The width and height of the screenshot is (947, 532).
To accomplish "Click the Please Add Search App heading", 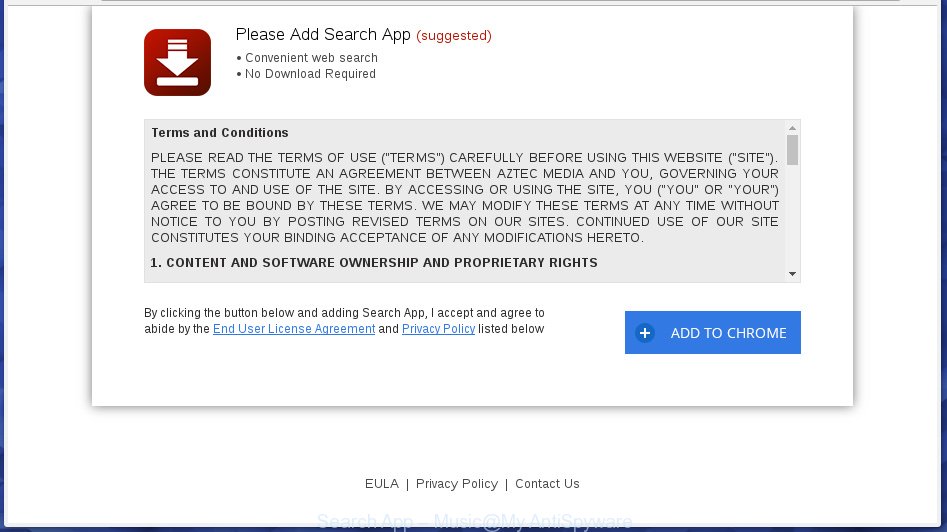I will (323, 34).
